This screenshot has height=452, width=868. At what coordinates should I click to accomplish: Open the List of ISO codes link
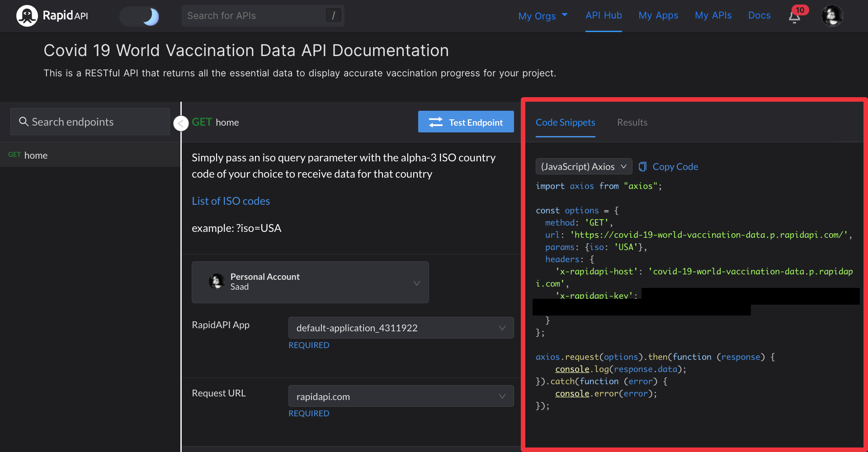(x=231, y=201)
